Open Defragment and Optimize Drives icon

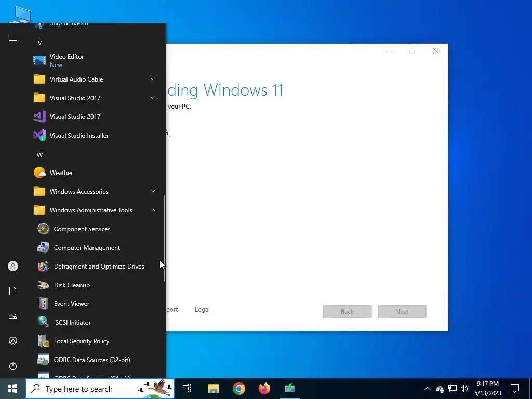pyautogui.click(x=43, y=267)
